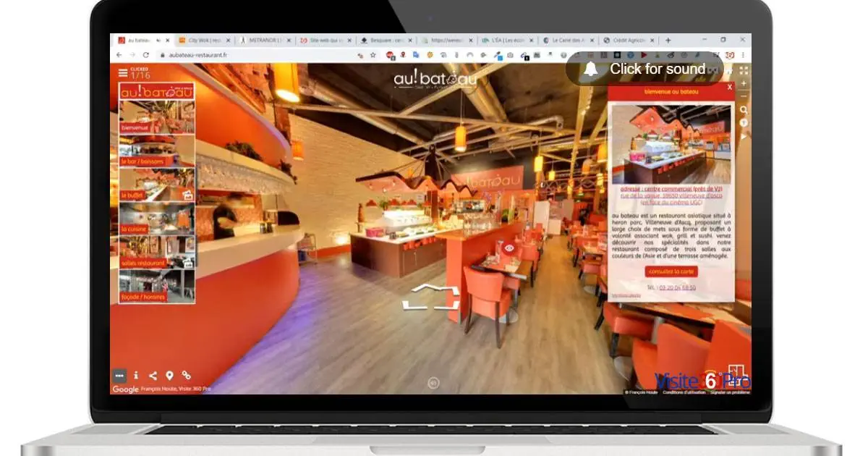Click the address link in popup
Image resolution: width=868 pixels, height=456 pixels.
pos(671,195)
